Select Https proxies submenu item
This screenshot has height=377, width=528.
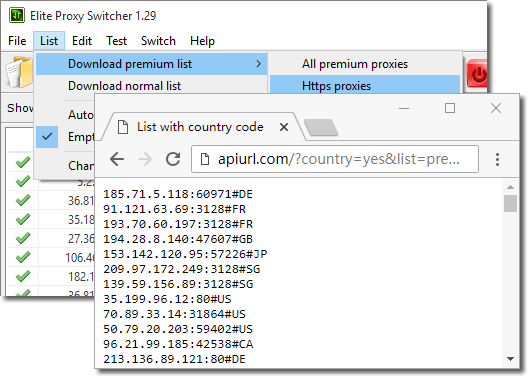[365, 85]
